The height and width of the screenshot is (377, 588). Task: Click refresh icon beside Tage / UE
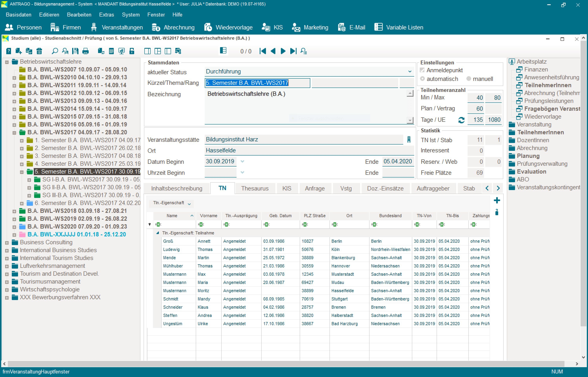point(461,120)
